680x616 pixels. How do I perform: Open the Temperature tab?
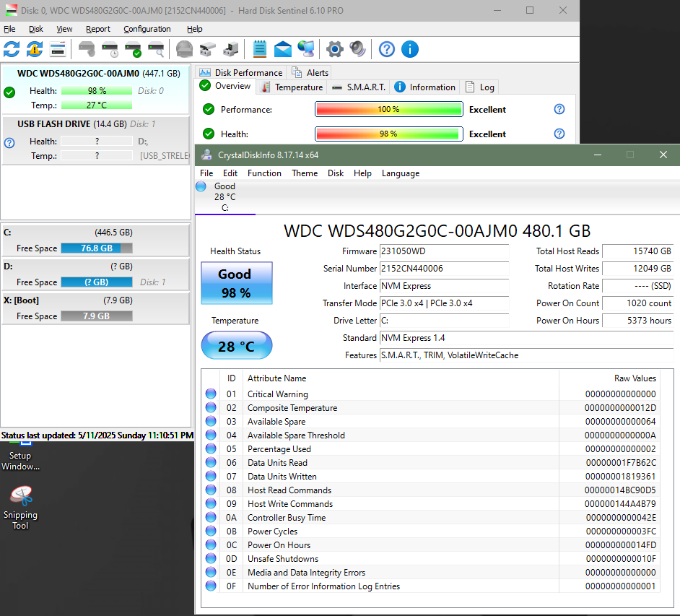[x=292, y=87]
